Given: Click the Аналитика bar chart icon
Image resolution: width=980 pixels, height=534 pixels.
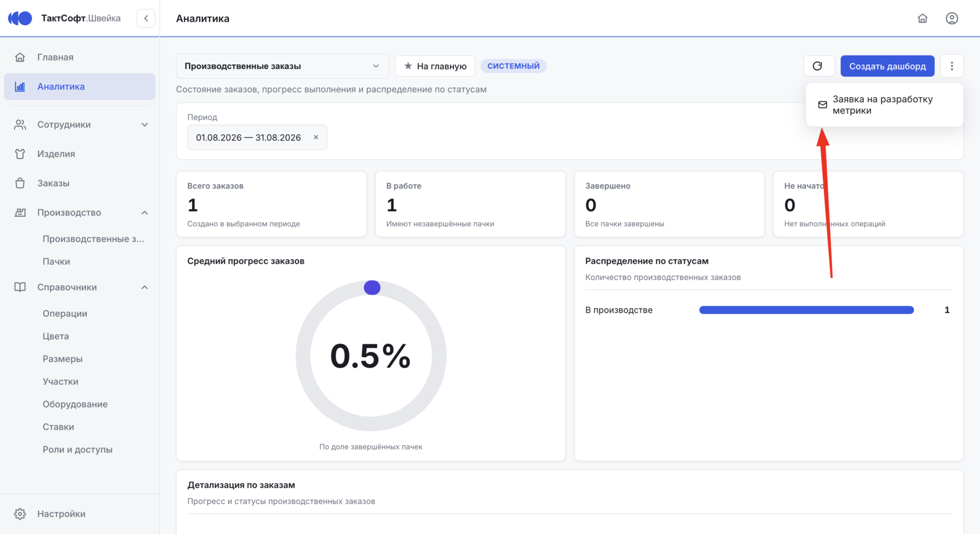Looking at the screenshot, I should click(20, 86).
